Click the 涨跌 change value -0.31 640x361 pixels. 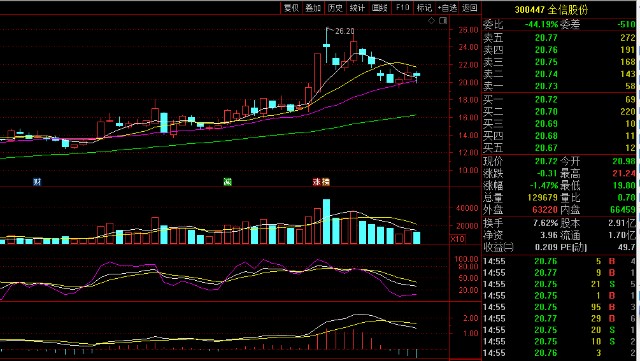coord(546,173)
